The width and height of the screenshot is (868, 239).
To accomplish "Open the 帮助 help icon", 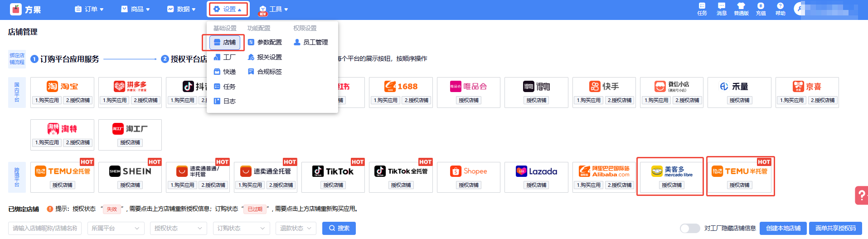I will (x=780, y=9).
